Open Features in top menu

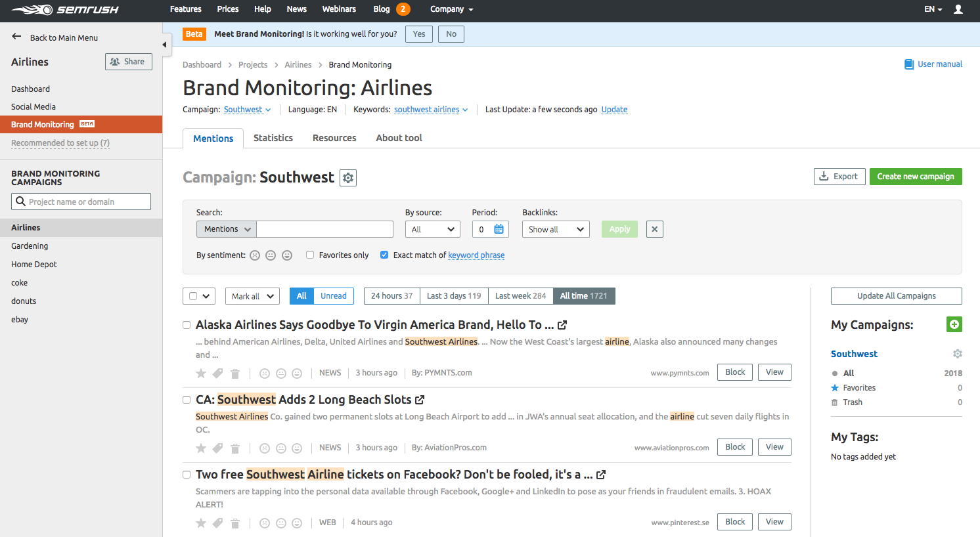(186, 9)
